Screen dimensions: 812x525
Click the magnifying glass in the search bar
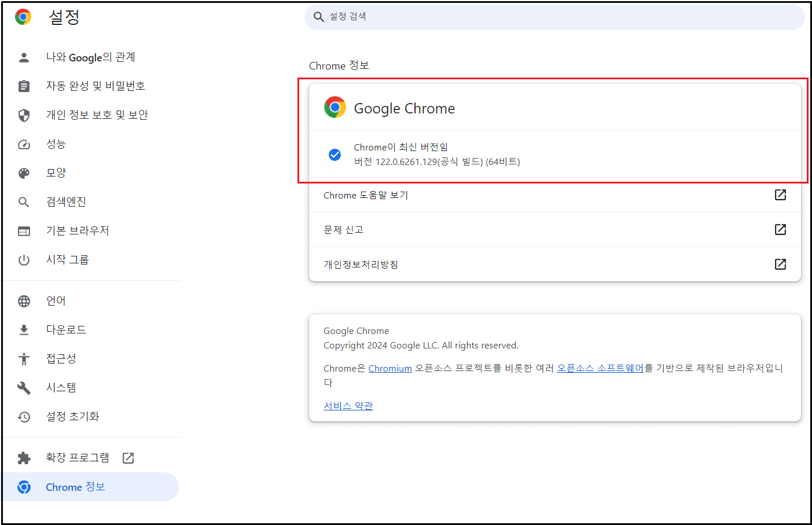tap(319, 17)
